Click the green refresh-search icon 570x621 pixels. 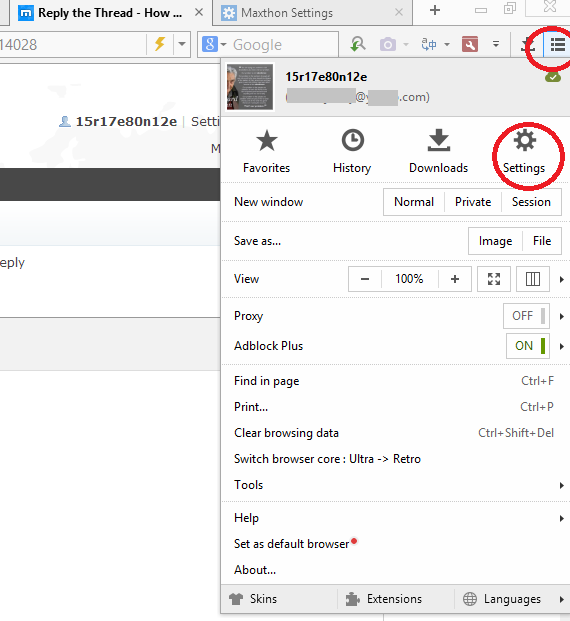[358, 44]
